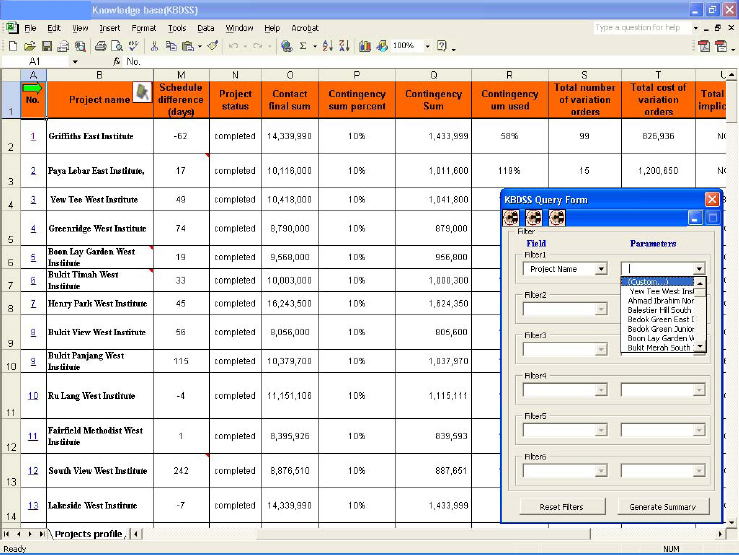
Task: Save the workbook with the floppy icon
Action: [47, 46]
